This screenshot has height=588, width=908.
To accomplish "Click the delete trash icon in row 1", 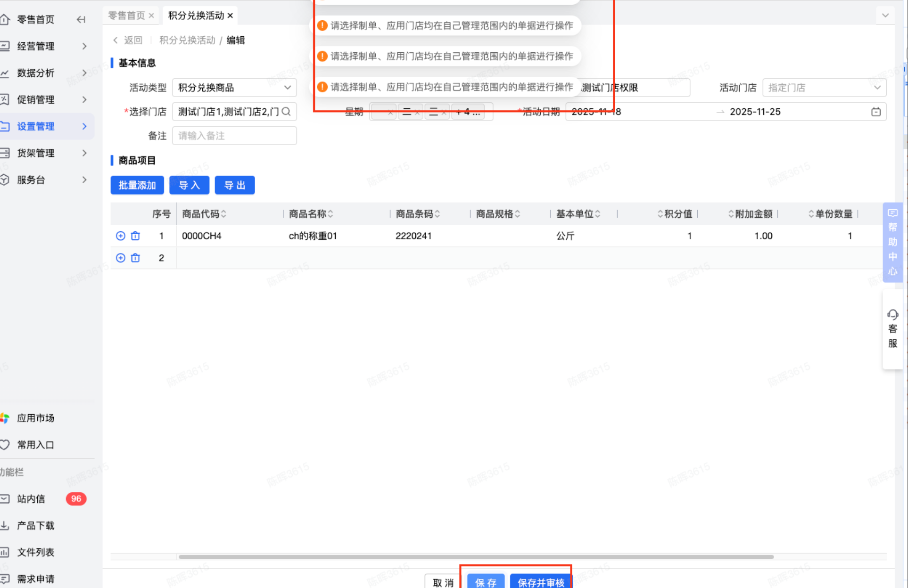I will [135, 236].
